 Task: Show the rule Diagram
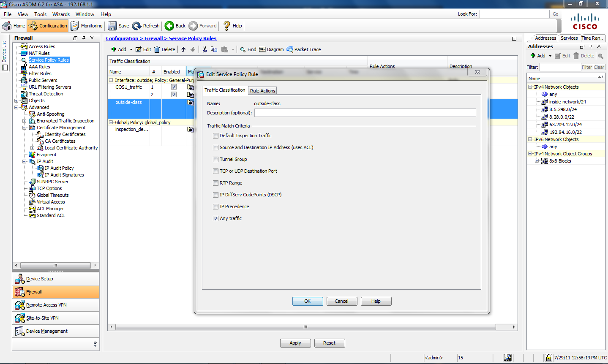tap(271, 49)
